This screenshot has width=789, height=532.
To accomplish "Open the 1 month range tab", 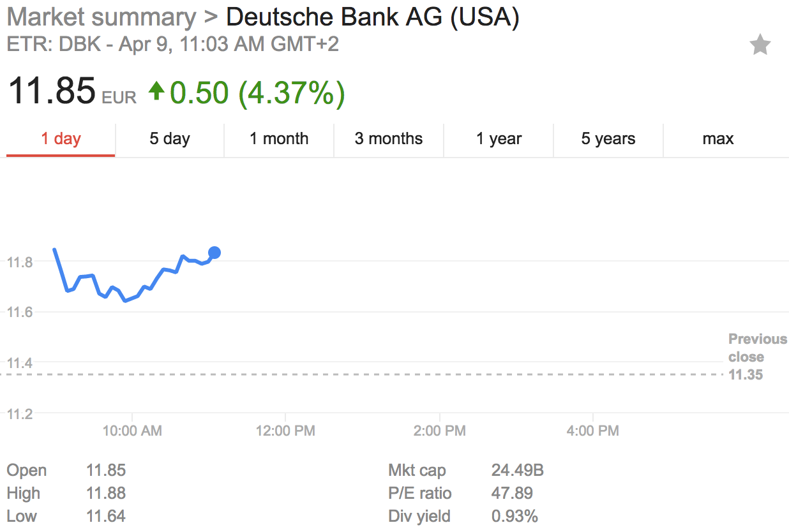I will pyautogui.click(x=279, y=139).
